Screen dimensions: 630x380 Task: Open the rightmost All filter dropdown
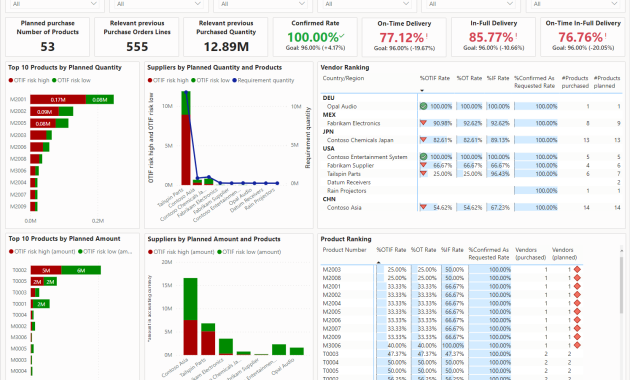pyautogui.click(x=577, y=4)
